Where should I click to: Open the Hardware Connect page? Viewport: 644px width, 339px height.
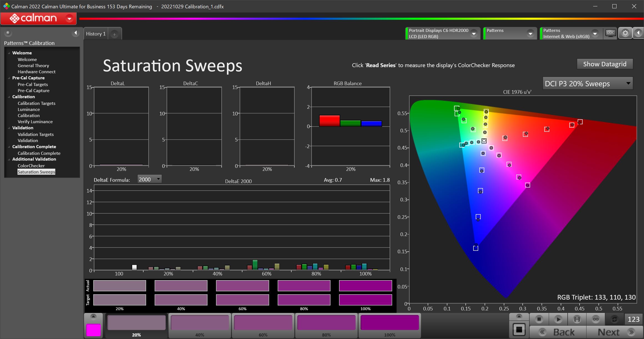click(x=36, y=72)
